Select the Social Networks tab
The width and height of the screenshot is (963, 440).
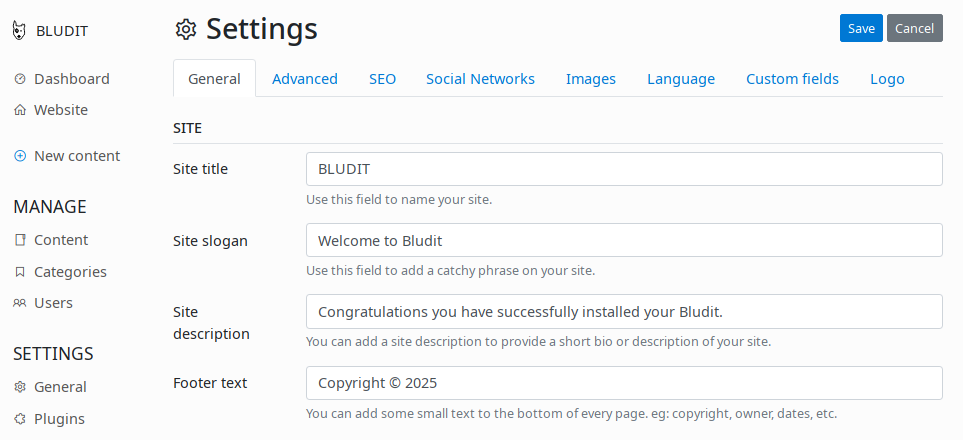coord(480,79)
